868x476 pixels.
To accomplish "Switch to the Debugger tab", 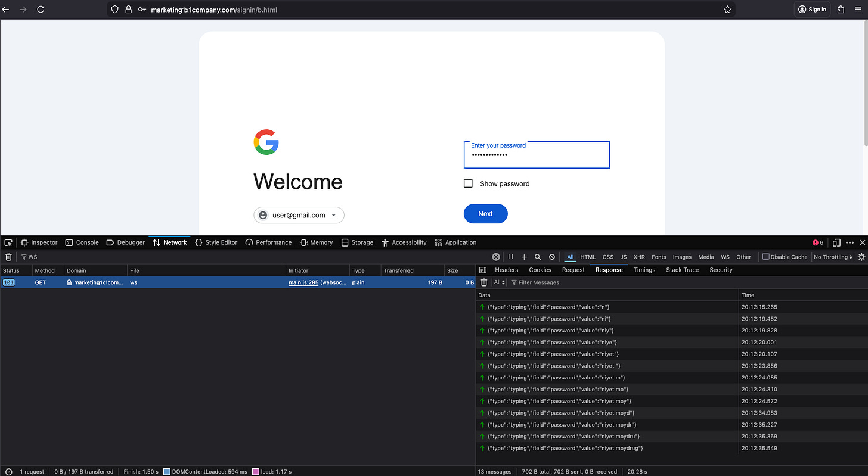I will click(126, 242).
